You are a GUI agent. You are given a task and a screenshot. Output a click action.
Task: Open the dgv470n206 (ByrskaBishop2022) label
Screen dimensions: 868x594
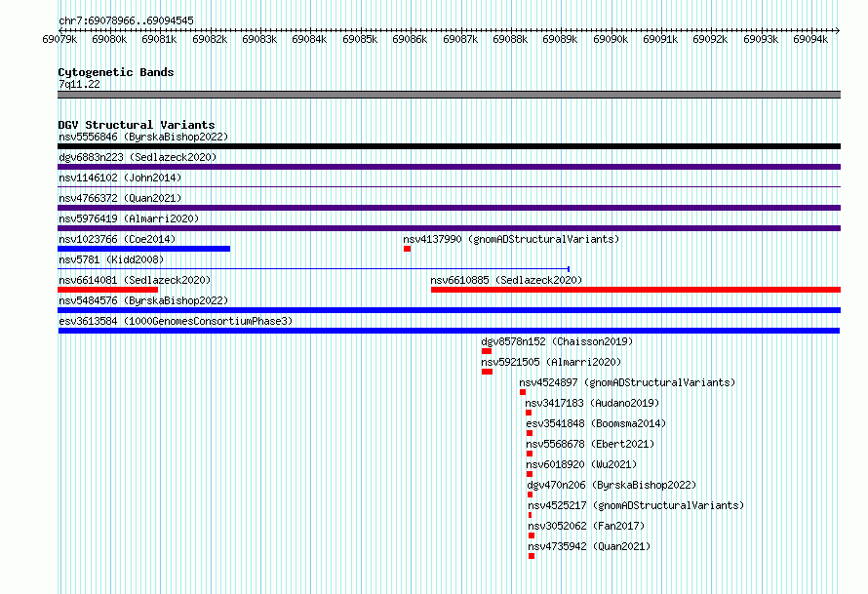(612, 485)
